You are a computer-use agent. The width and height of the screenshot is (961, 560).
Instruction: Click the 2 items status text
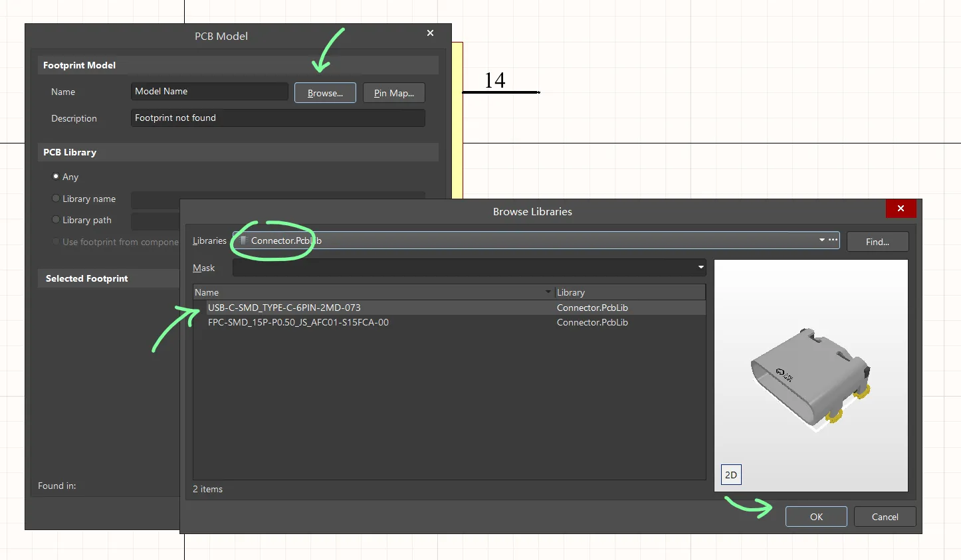pyautogui.click(x=207, y=489)
